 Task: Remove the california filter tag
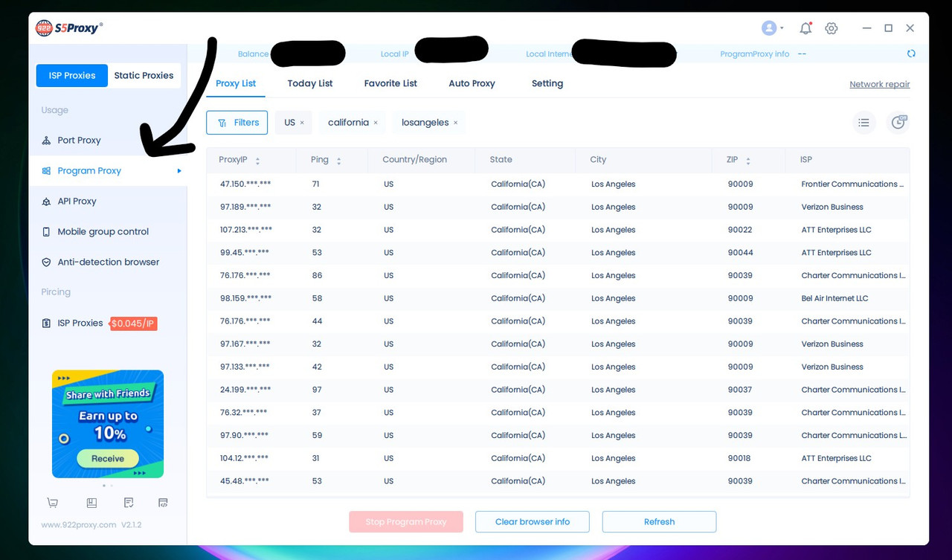[x=376, y=123]
